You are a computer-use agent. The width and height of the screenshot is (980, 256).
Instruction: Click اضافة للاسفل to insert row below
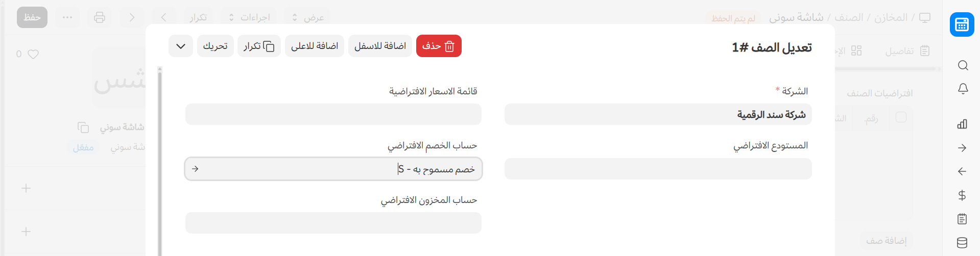coord(380,46)
